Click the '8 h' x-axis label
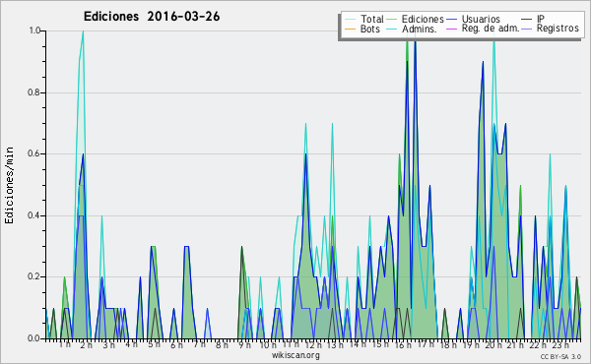This screenshot has height=364, width=591. tap(222, 344)
